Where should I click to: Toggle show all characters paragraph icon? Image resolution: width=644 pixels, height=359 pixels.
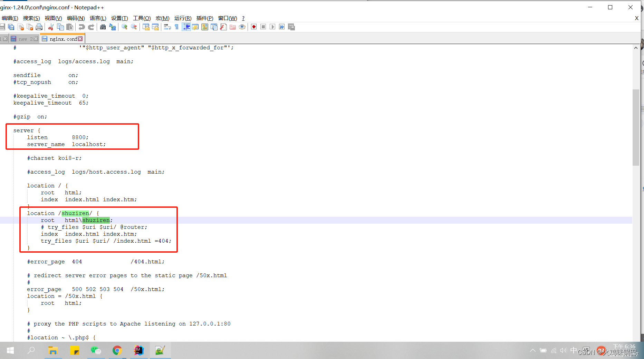click(x=176, y=27)
